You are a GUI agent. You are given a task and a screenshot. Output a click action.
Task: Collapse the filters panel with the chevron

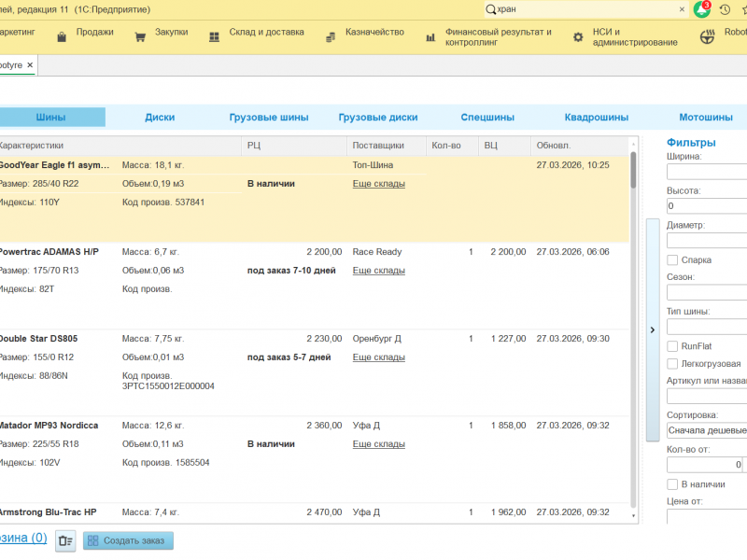(653, 330)
